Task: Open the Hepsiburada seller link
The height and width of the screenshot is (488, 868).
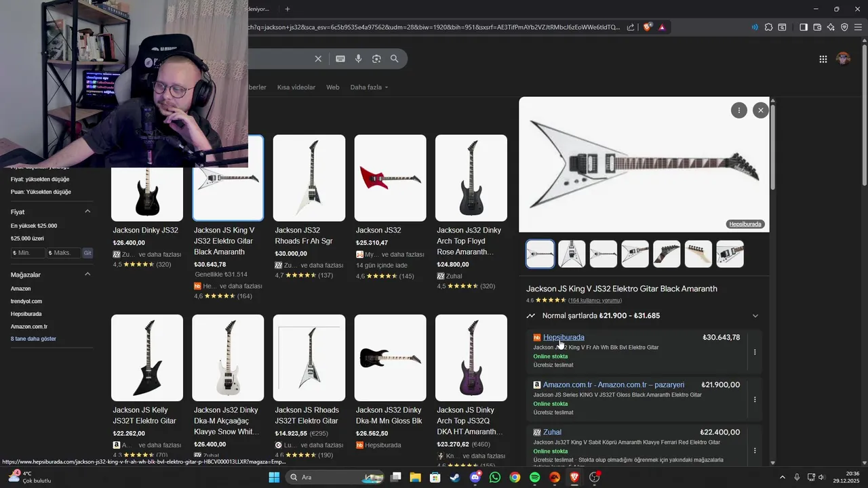Action: coord(564,337)
